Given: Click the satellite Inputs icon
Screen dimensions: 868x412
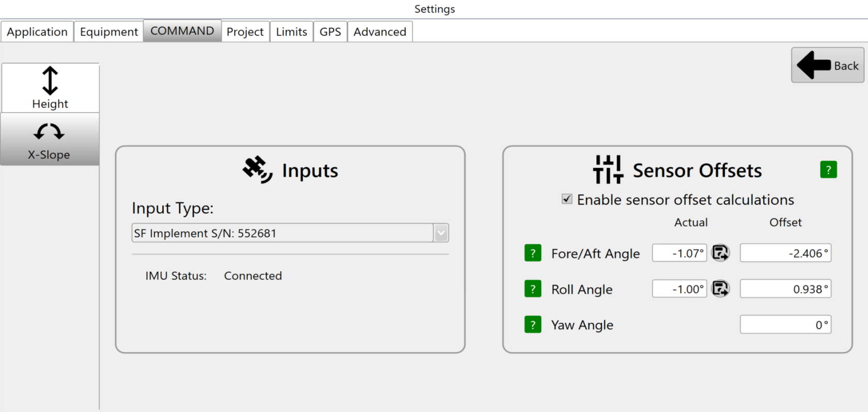Looking at the screenshot, I should coord(257,170).
